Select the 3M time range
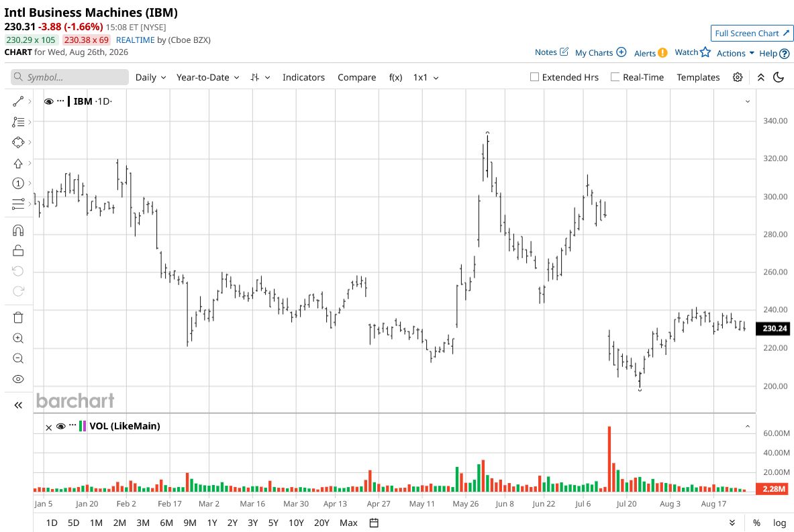 pyautogui.click(x=143, y=523)
